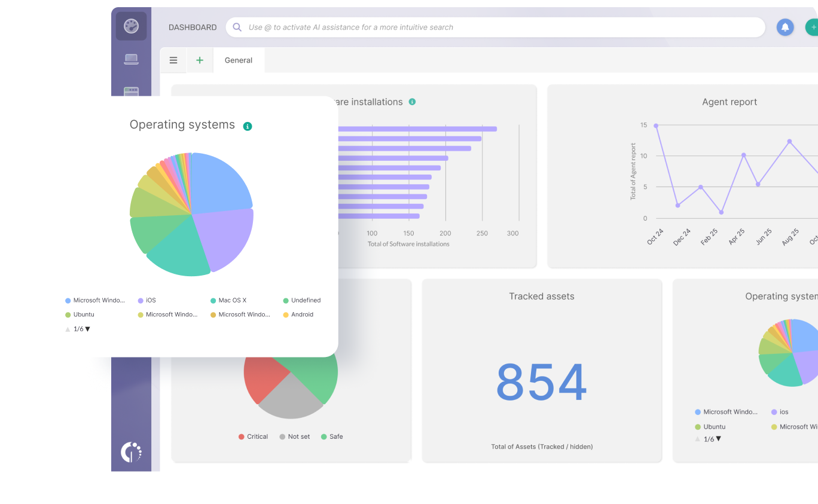Open the hamburger menu beside the tabs
This screenshot has width=818, height=504.
pos(173,60)
